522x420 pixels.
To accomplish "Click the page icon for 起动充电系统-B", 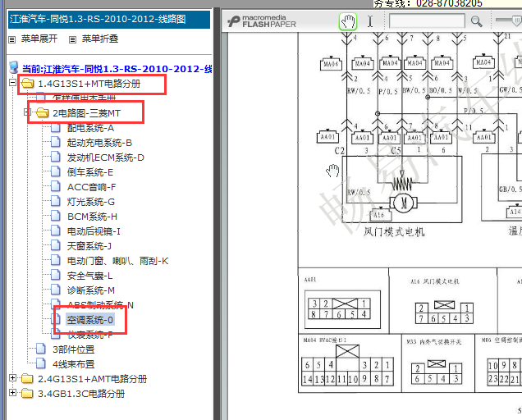I will click(55, 142).
